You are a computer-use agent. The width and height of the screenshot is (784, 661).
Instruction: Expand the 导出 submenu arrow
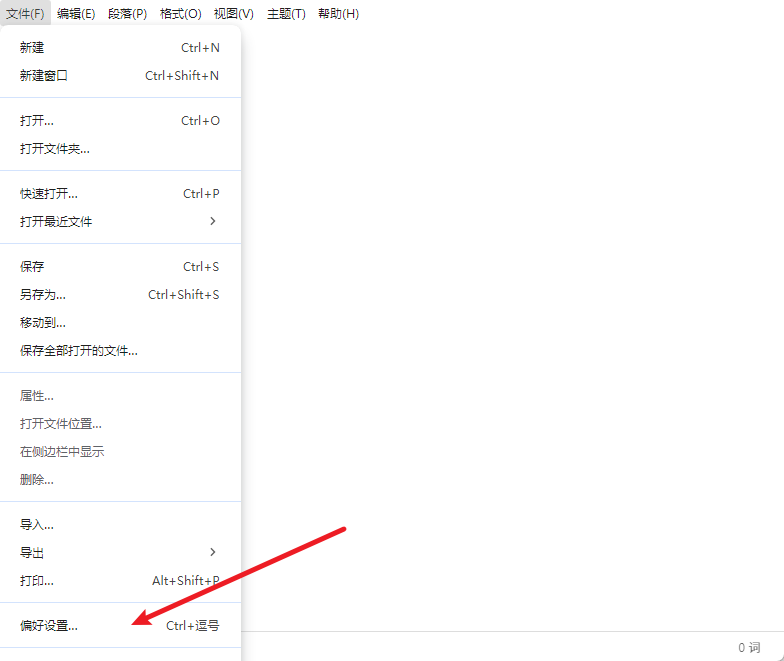[x=212, y=552]
